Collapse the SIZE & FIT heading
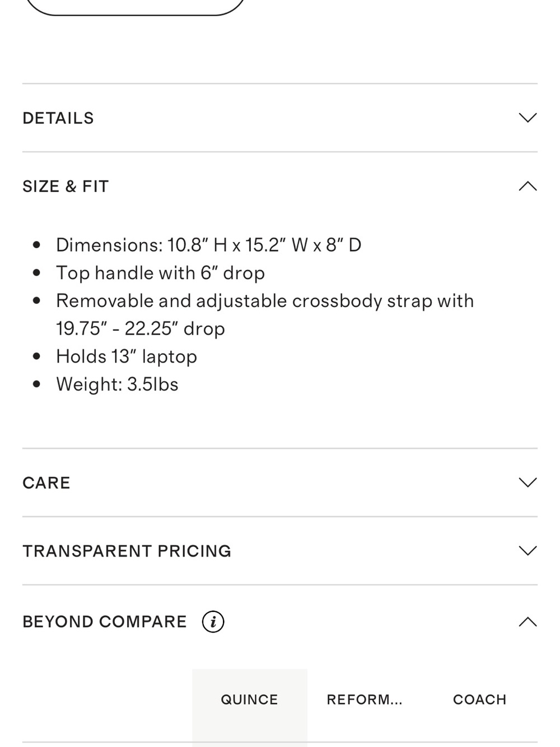560x747 pixels. (x=66, y=187)
